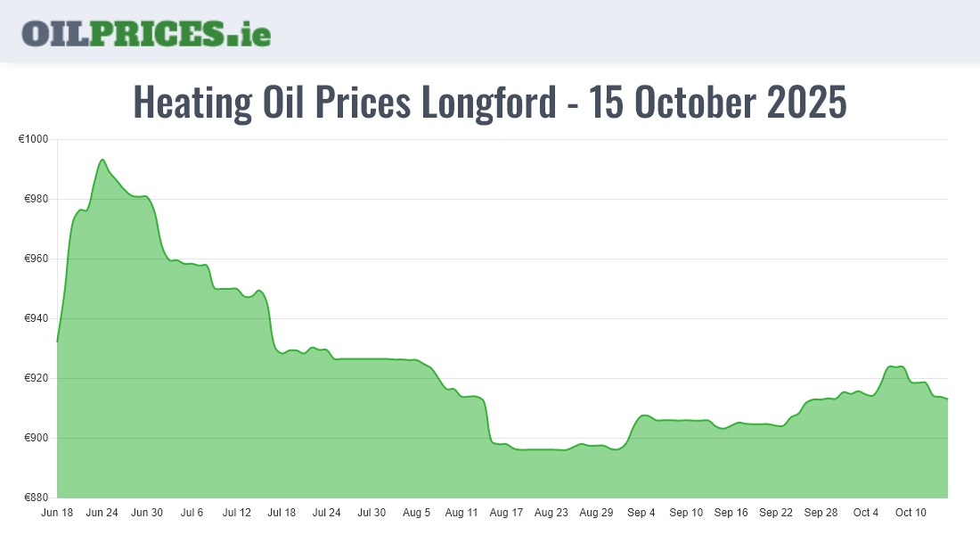Click the €900 price axis label
This screenshot has height=535, width=980.
tap(37, 438)
